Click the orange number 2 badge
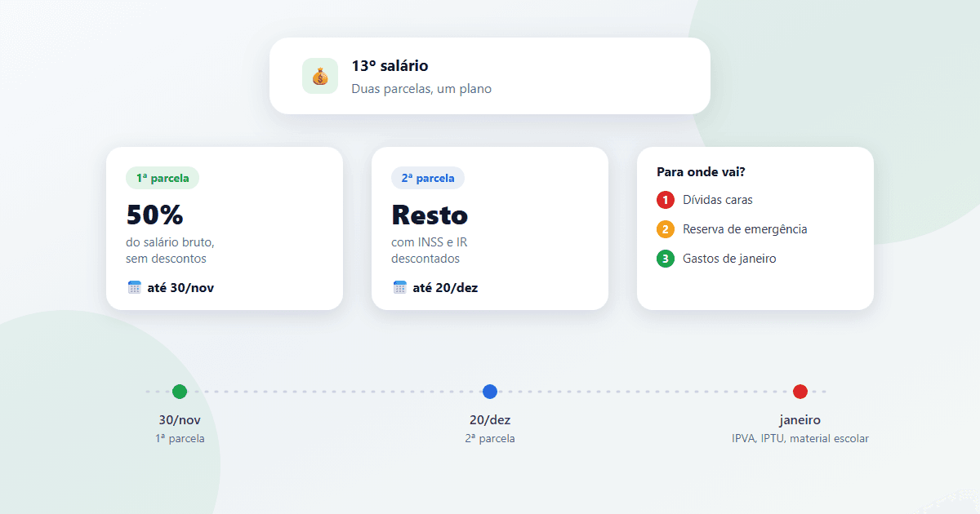The height and width of the screenshot is (514, 980). 666,229
